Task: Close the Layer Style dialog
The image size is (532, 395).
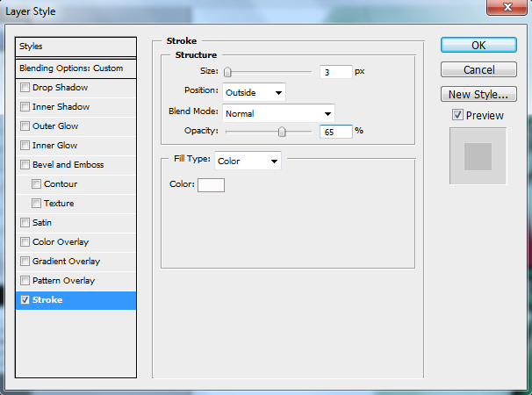Action: (x=507, y=7)
